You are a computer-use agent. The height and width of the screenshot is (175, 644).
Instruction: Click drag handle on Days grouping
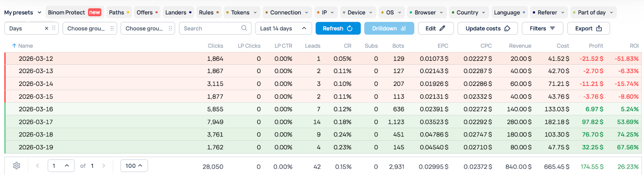click(x=54, y=28)
